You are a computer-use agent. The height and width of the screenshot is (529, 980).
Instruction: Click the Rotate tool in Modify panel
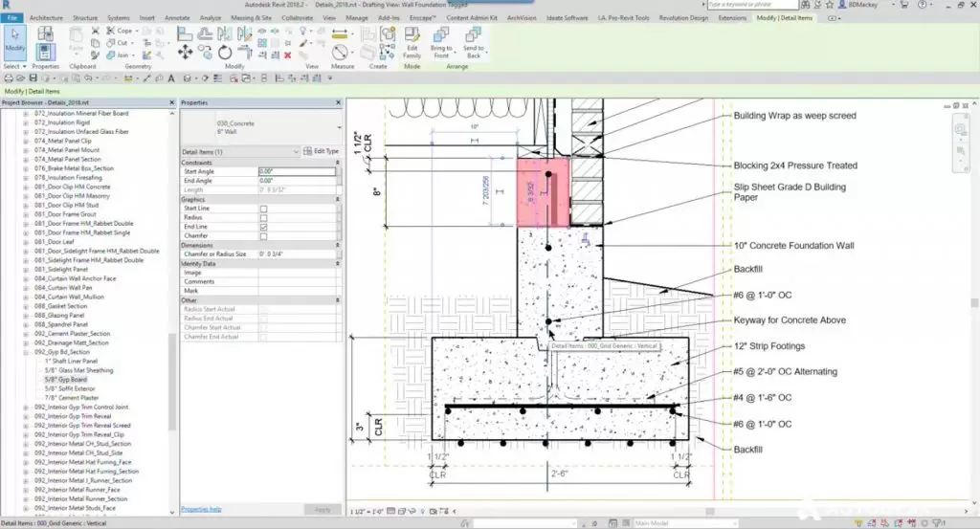click(x=224, y=52)
